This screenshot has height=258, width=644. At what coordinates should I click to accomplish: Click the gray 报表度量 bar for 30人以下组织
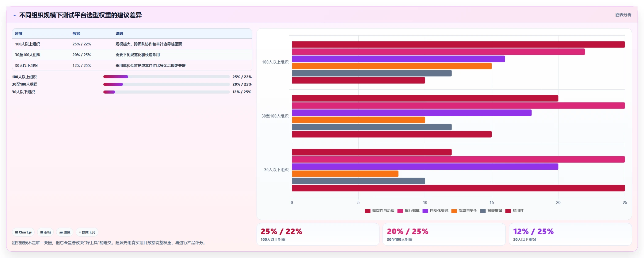[x=358, y=181]
